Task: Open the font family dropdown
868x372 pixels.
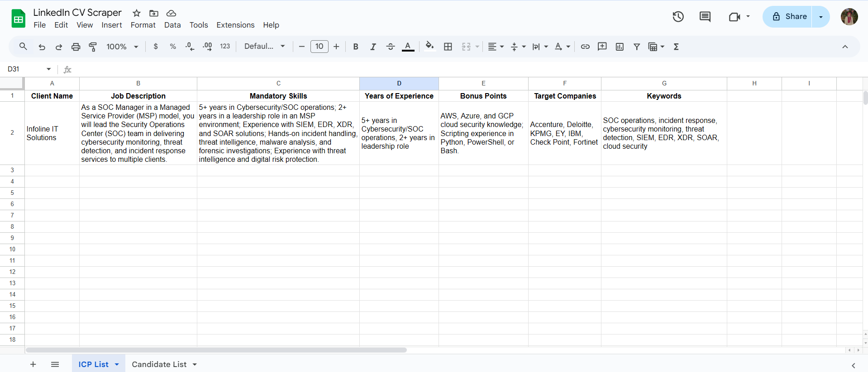Action: tap(264, 47)
